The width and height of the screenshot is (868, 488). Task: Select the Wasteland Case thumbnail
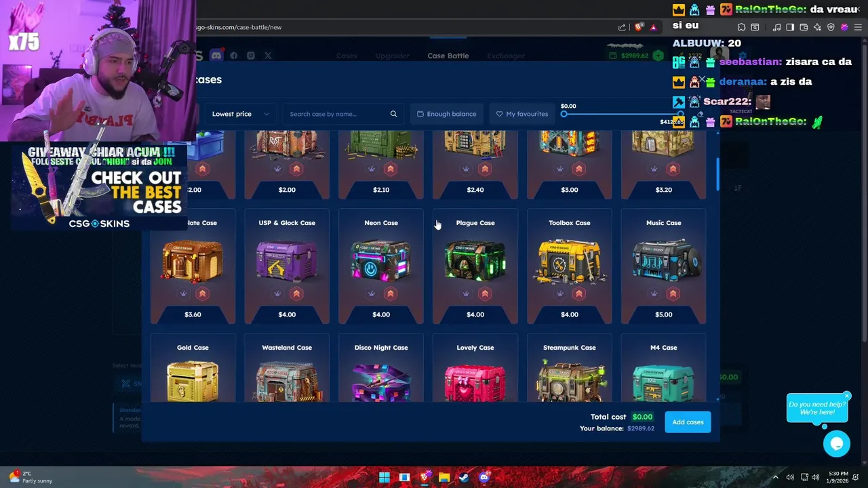point(287,383)
